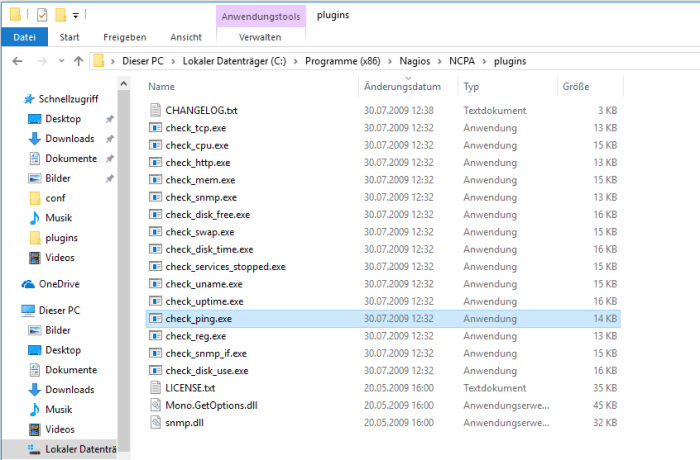Open Musik under Dieser PC
700x460 pixels.
(58, 410)
